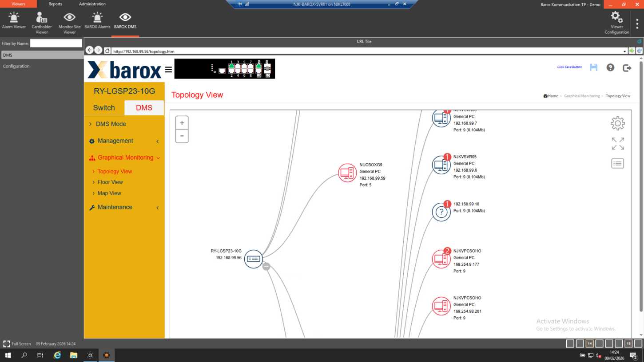Screen dimensions: 644x362
Task: Open topology settings gear icon
Action: coord(617,123)
